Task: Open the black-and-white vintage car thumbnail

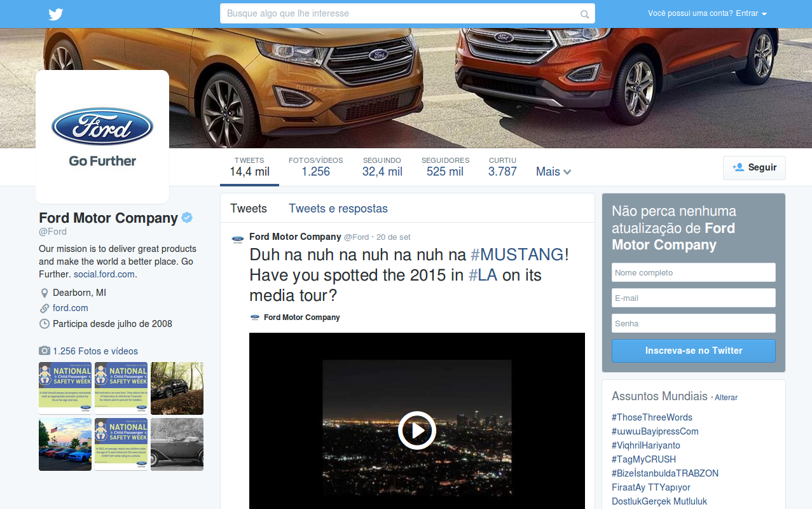Action: pos(177,444)
